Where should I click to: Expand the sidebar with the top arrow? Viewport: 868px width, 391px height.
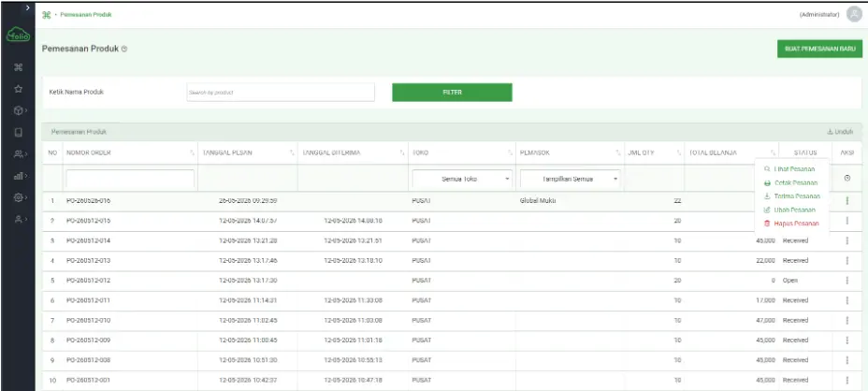28,8
